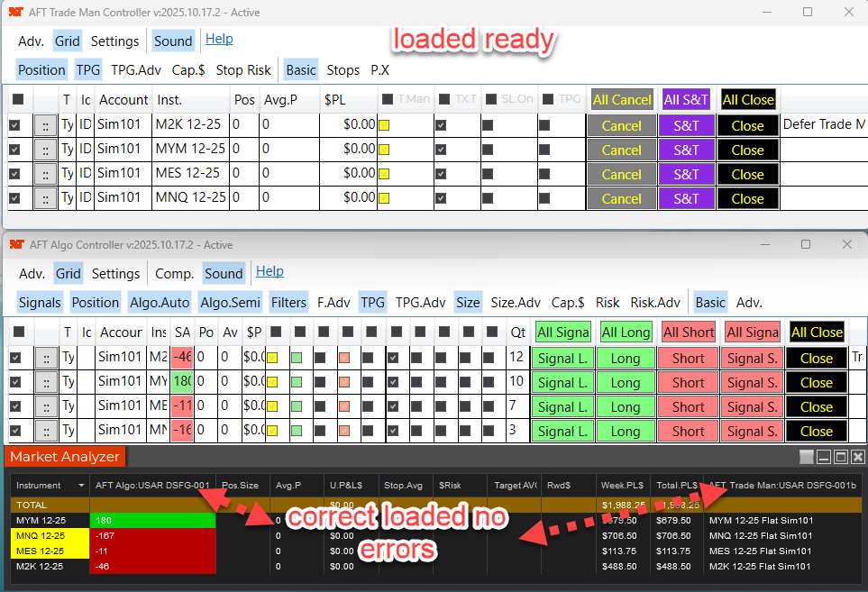The width and height of the screenshot is (868, 592).
Task: Open Adv. menu in Trade Man Controller
Action: 31,41
